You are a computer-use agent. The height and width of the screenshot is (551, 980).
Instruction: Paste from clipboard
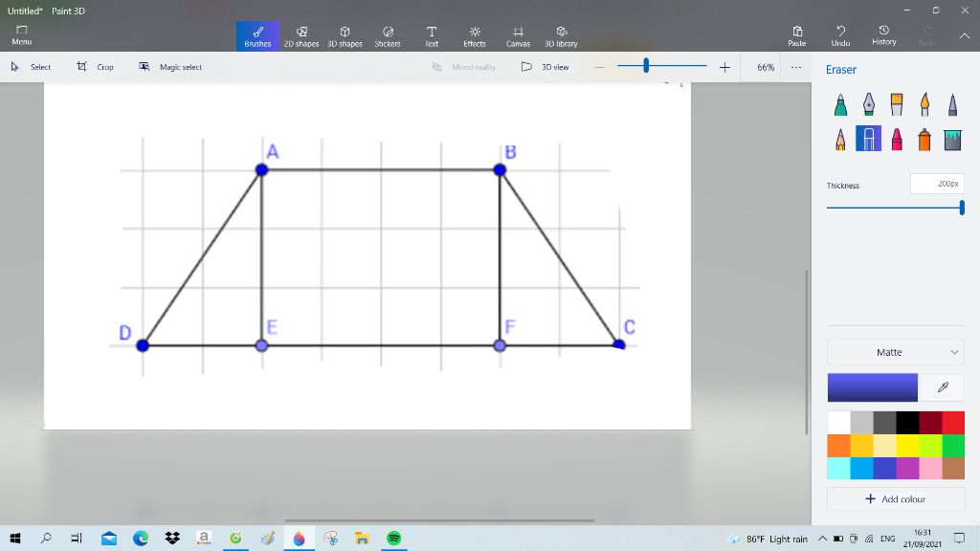click(797, 35)
